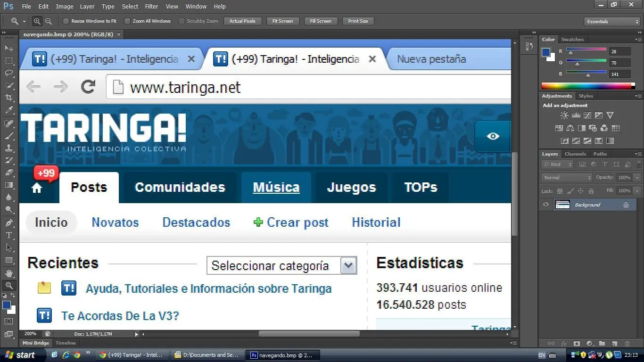Select the Blur tool
The width and height of the screenshot is (644, 362).
[9, 197]
